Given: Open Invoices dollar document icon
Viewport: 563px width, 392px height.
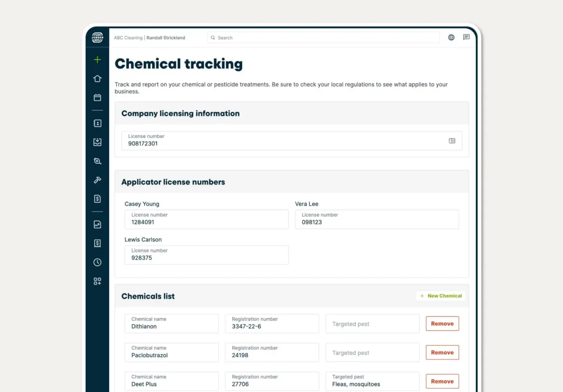Looking at the screenshot, I should [x=97, y=199].
